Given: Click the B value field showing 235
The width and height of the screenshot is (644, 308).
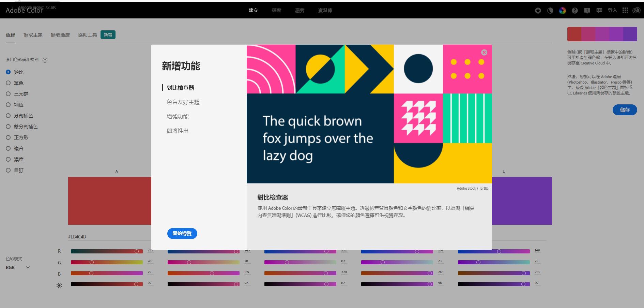Looking at the screenshot, I should pyautogui.click(x=538, y=272).
